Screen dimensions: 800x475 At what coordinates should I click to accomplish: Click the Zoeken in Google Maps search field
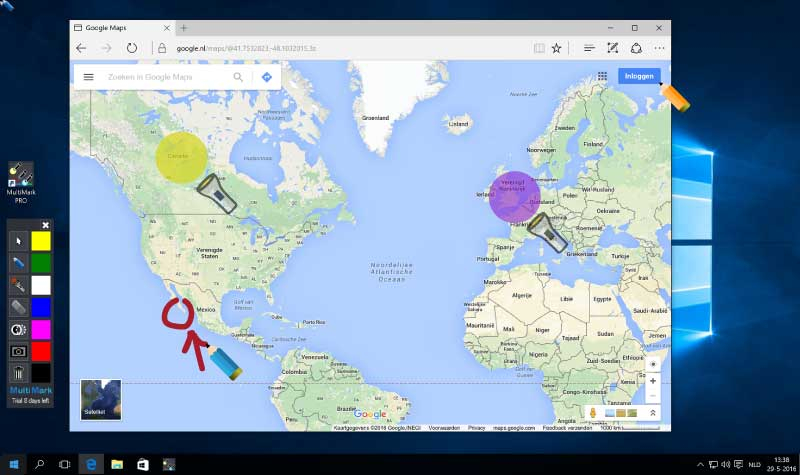[165, 77]
